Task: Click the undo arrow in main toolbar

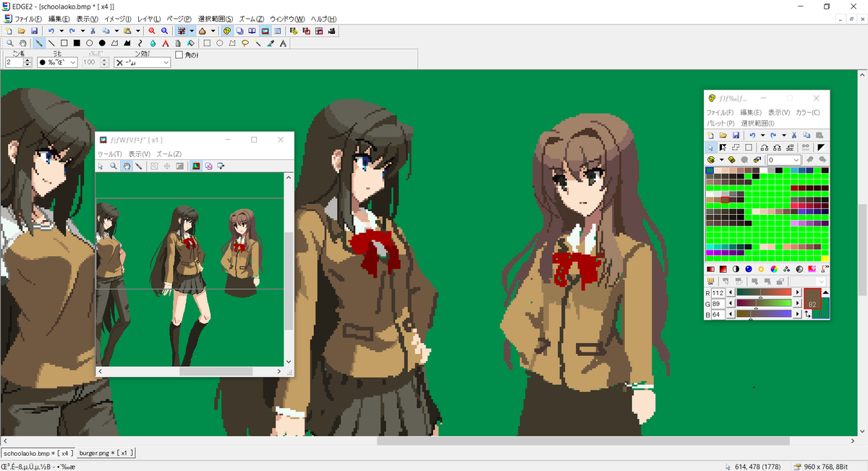Action: (51, 31)
